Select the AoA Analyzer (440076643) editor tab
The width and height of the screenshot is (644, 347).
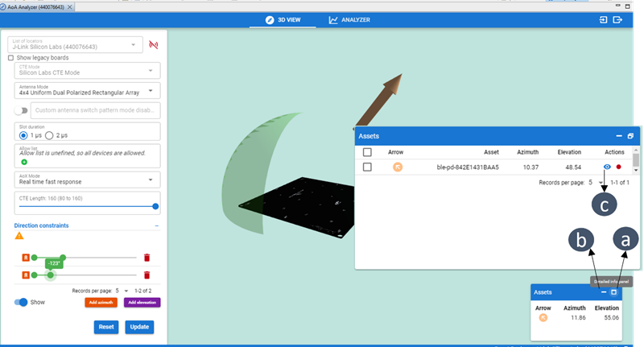coord(35,7)
